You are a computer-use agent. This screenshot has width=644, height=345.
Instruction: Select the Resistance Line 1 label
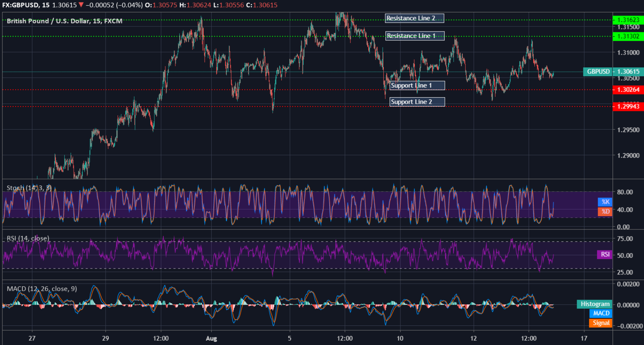(x=414, y=36)
